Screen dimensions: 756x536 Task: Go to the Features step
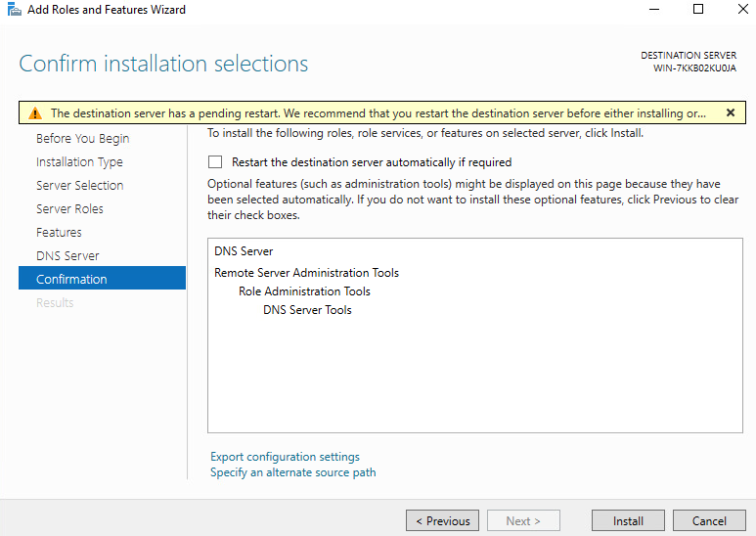tap(59, 233)
